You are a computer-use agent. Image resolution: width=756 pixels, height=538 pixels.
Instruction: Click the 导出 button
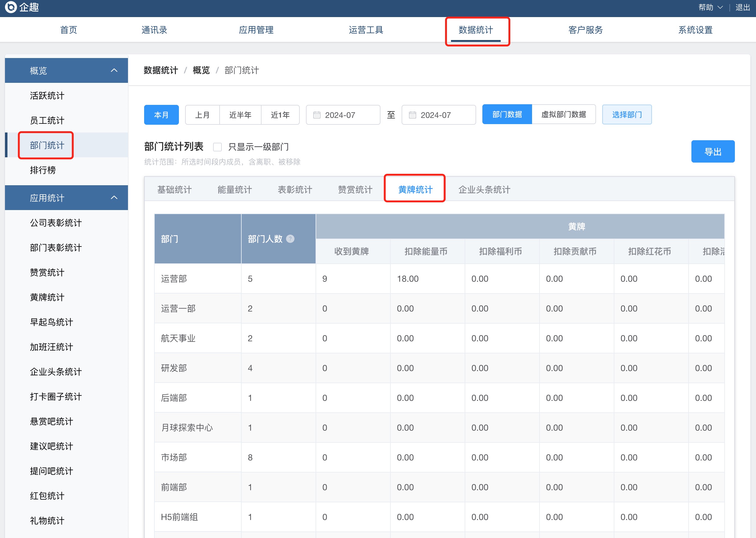point(713,152)
